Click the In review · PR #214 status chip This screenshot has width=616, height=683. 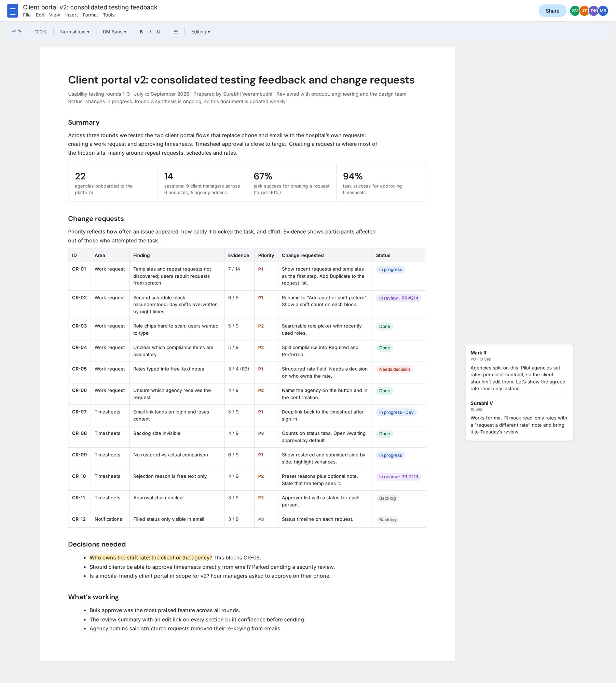tap(398, 298)
